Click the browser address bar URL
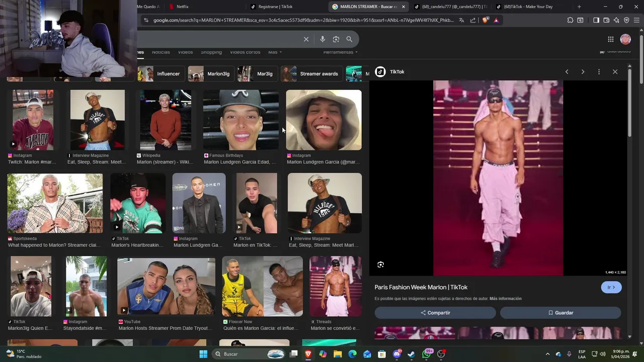Screen dimensions: 644x362 point(303,20)
